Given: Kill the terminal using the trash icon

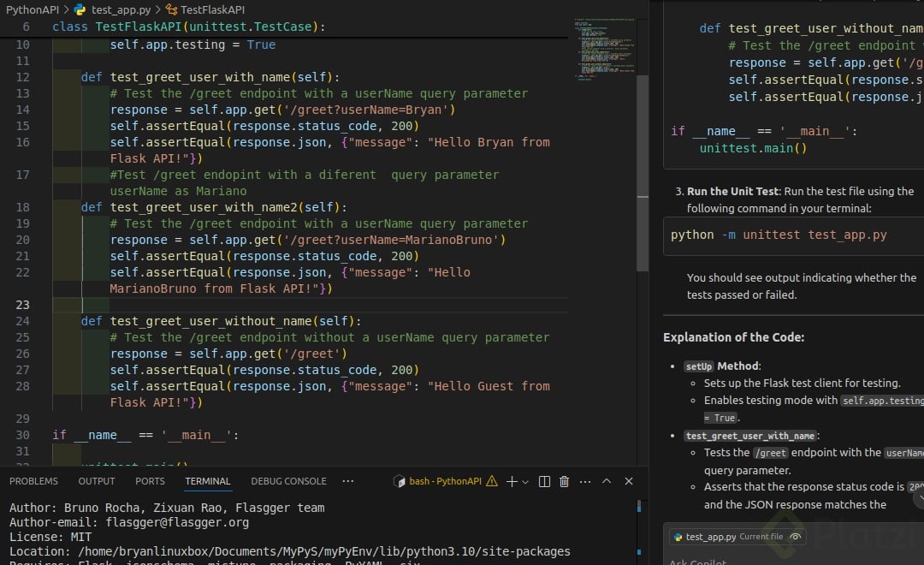Looking at the screenshot, I should coord(564,482).
